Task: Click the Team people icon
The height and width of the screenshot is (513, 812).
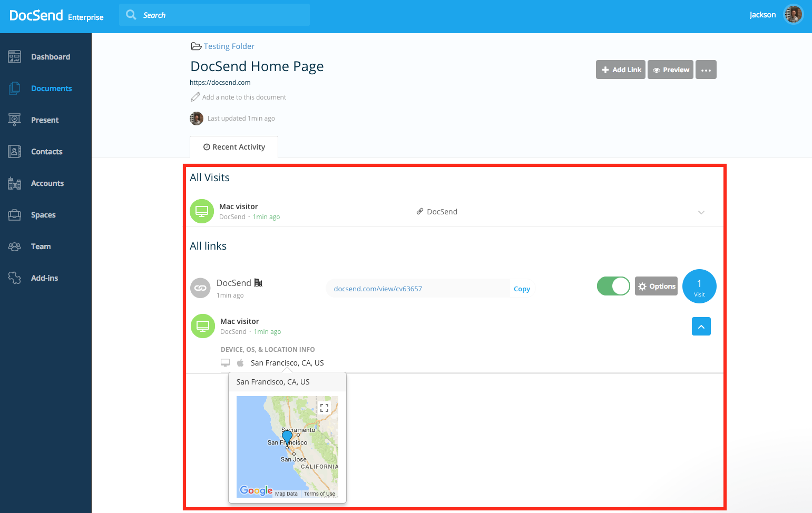Action: pyautogui.click(x=14, y=246)
